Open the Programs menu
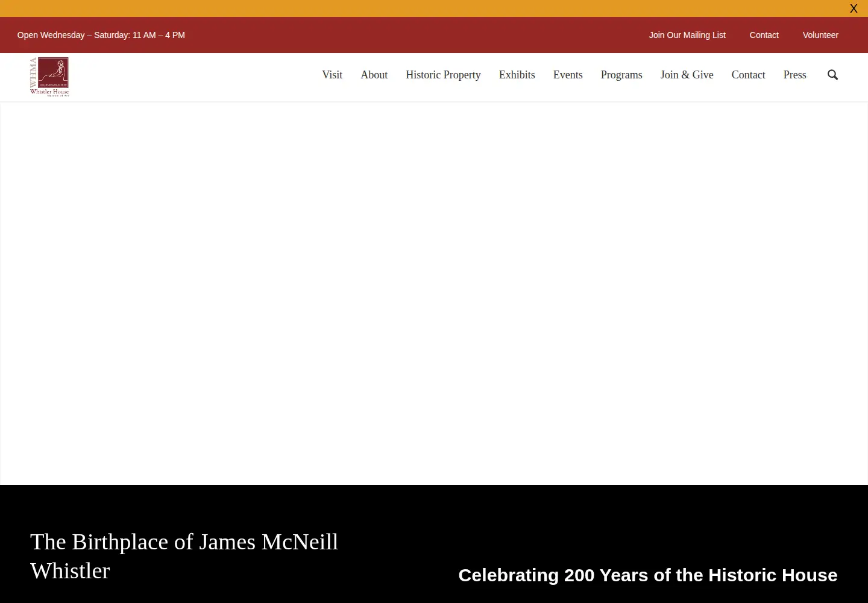Viewport: 868px width, 603px height. click(621, 75)
